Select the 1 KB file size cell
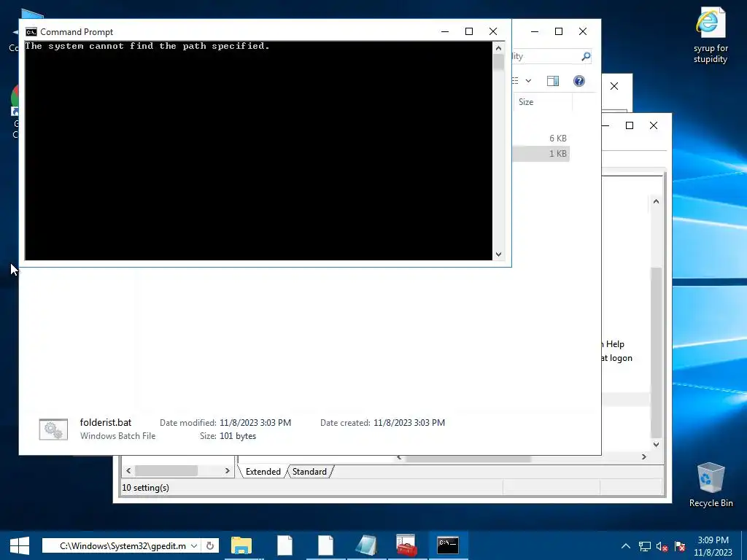The image size is (747, 560). pyautogui.click(x=557, y=153)
